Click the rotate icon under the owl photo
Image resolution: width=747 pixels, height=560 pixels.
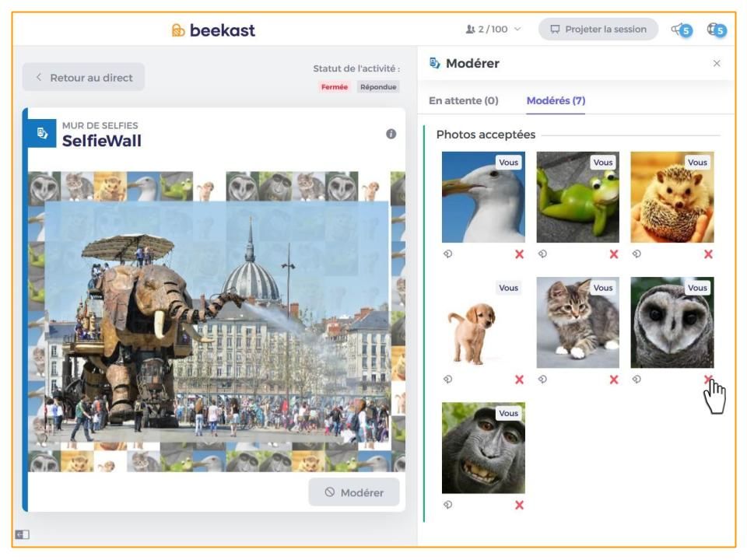coord(637,379)
